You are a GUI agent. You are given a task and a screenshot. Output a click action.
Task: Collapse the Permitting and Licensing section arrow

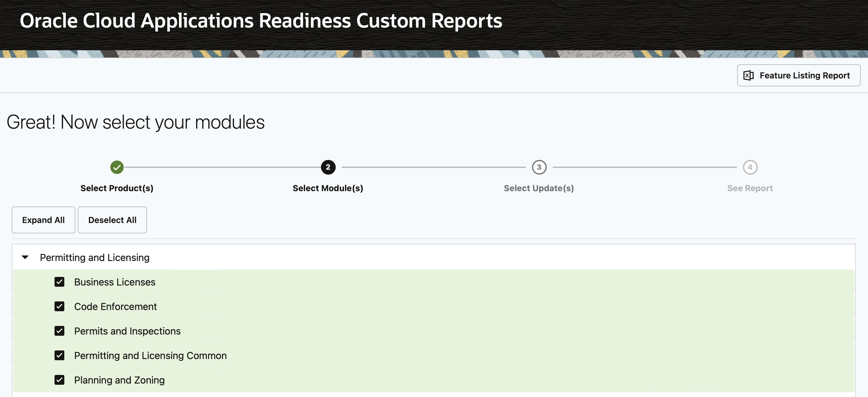pos(25,258)
